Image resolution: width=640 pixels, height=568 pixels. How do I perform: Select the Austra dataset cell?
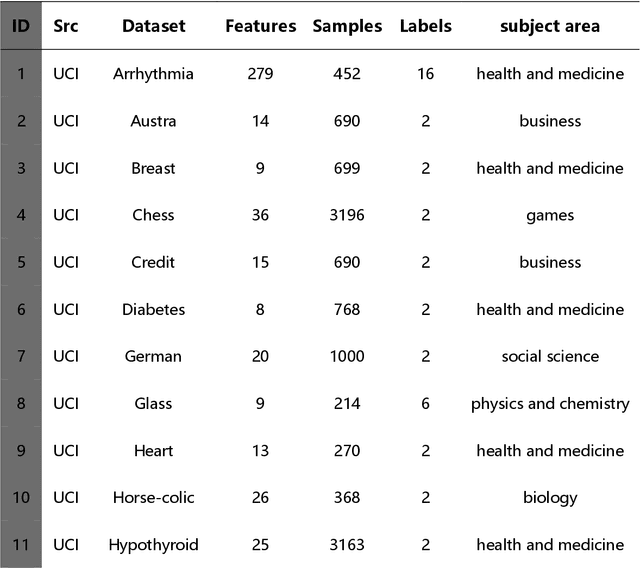coord(153,121)
